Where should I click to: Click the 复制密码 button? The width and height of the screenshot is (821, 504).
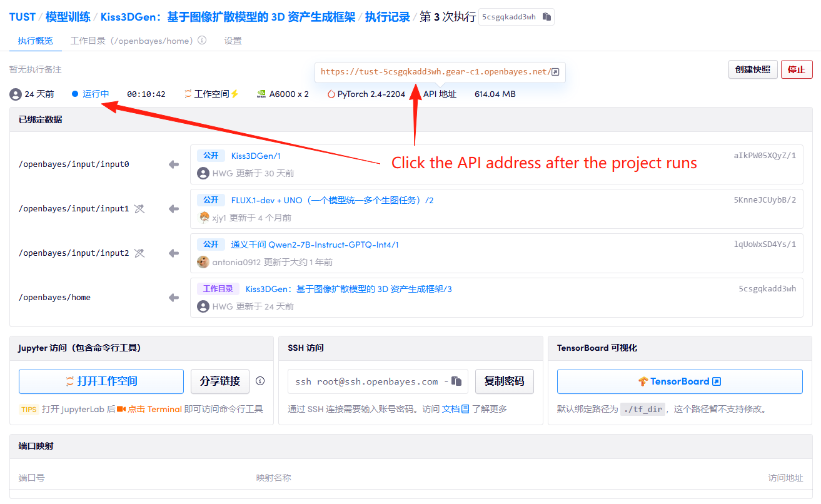504,381
